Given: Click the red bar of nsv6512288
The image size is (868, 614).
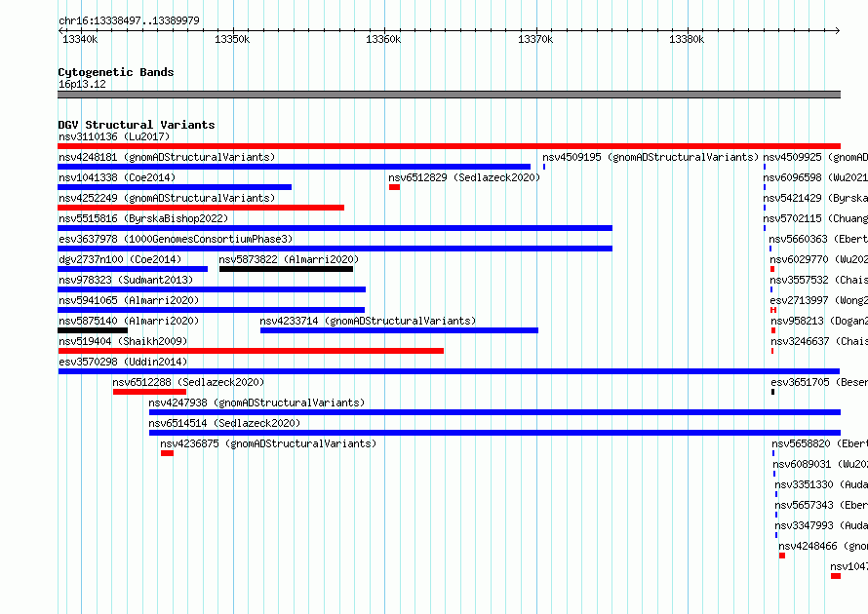Looking at the screenshot, I should 149,392.
